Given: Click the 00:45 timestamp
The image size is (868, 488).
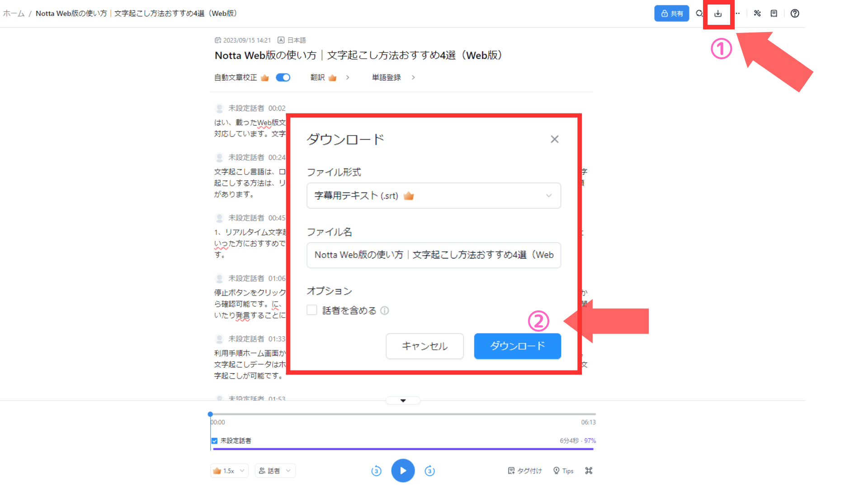Looking at the screenshot, I should (277, 218).
